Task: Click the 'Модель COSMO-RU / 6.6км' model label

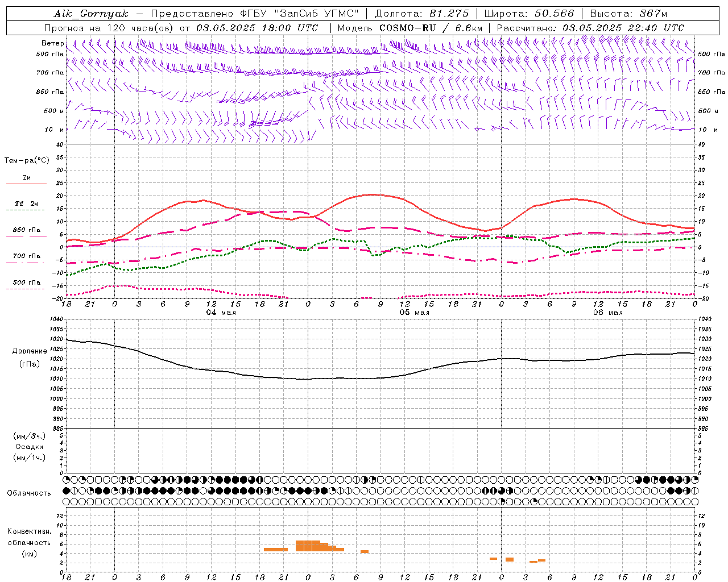Action: [x=410, y=28]
